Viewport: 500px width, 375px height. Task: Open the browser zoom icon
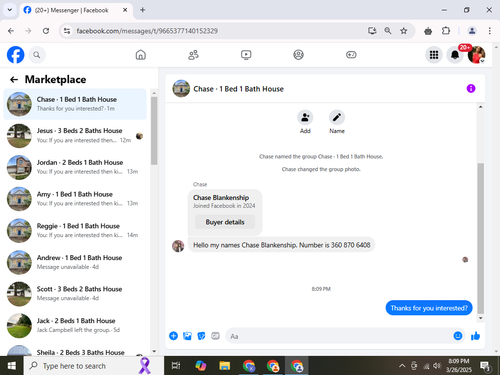point(388,31)
